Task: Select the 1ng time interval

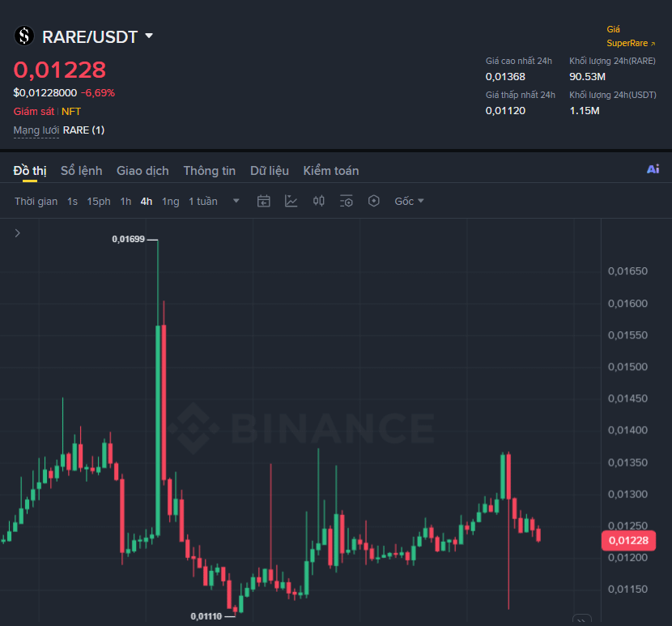Action: [171, 201]
